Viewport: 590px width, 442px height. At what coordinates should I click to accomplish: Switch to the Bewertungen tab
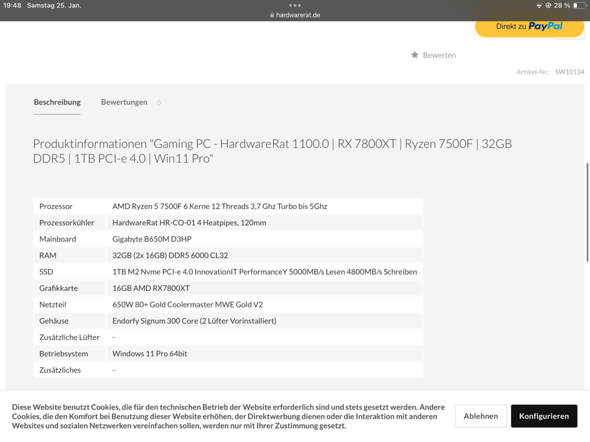124,102
